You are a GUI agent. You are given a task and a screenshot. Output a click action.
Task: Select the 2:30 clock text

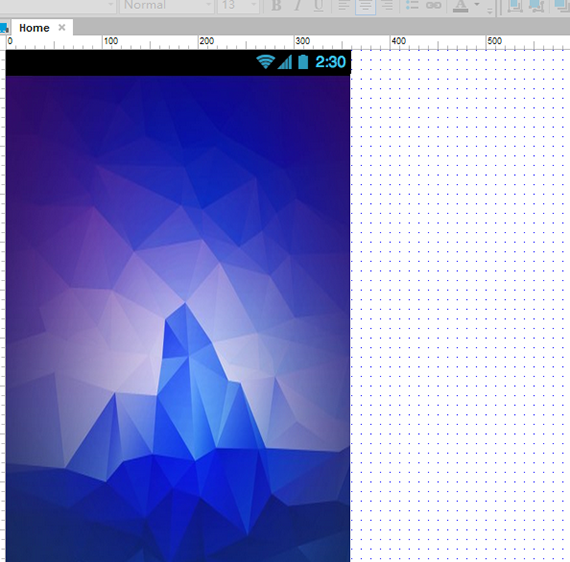click(330, 62)
